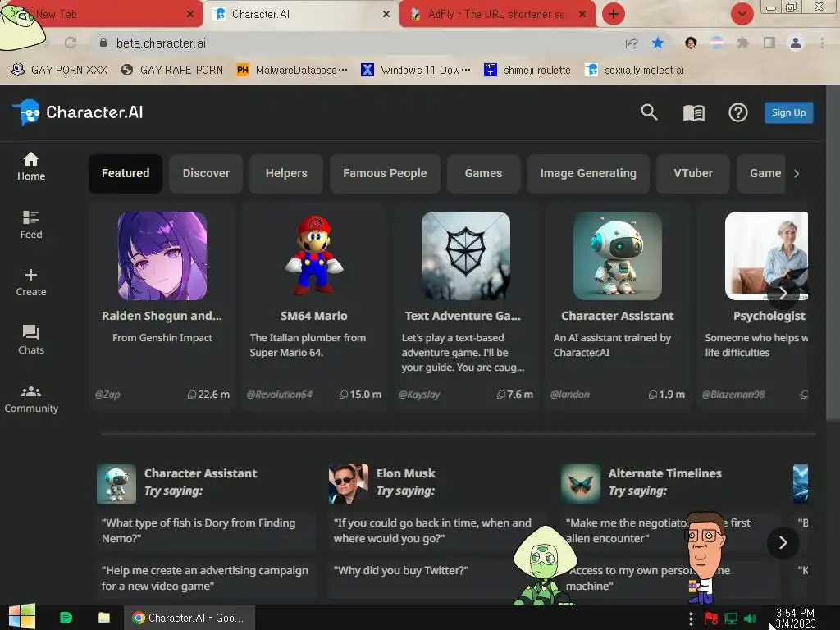The height and width of the screenshot is (630, 840).
Task: Try prompt "Help me create an advertising campaign"
Action: (206, 578)
